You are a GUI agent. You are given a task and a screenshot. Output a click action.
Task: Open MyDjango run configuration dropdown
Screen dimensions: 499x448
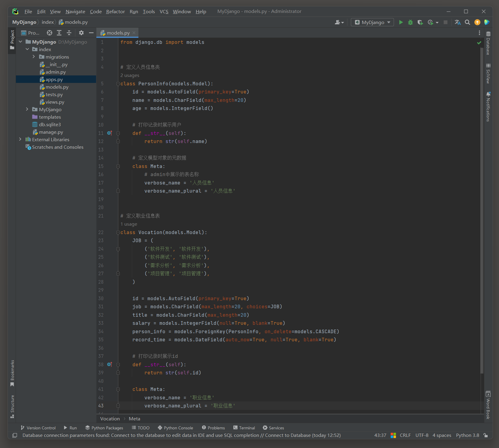tap(372, 22)
